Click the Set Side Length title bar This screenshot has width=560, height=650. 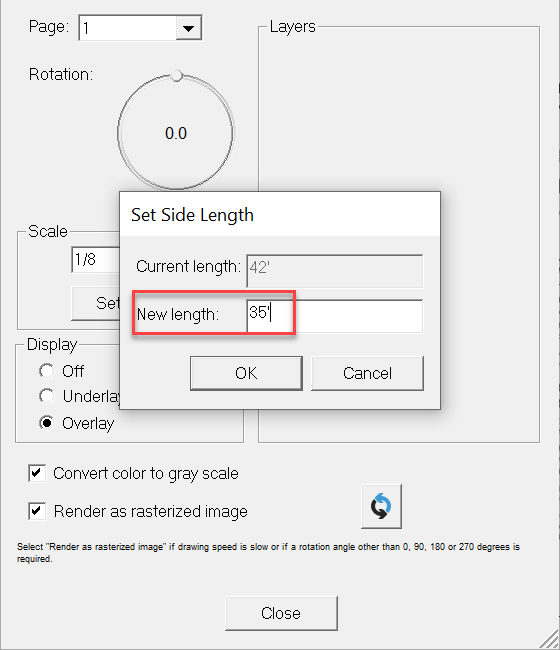(x=280, y=215)
